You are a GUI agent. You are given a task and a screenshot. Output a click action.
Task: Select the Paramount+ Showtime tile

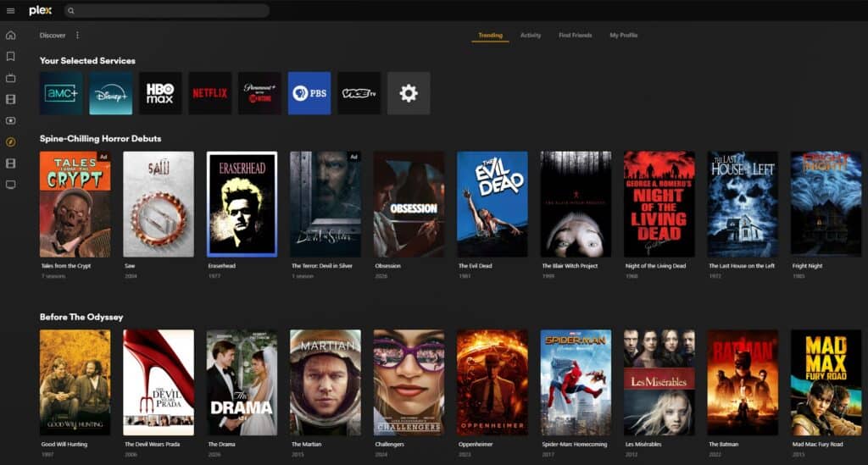[x=259, y=93]
